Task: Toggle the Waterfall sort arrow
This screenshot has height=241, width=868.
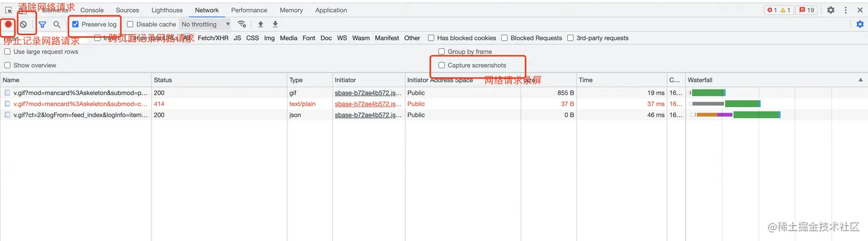Action: pyautogui.click(x=861, y=80)
